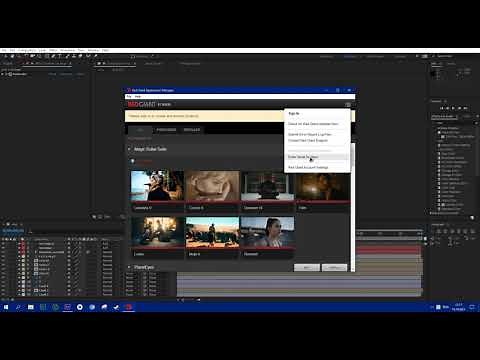
Task: Open After Effects Edit menu
Action: (x=12, y=50)
